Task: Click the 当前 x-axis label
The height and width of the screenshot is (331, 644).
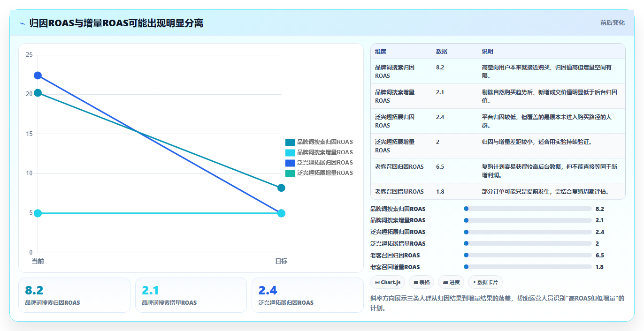Action: tap(38, 261)
